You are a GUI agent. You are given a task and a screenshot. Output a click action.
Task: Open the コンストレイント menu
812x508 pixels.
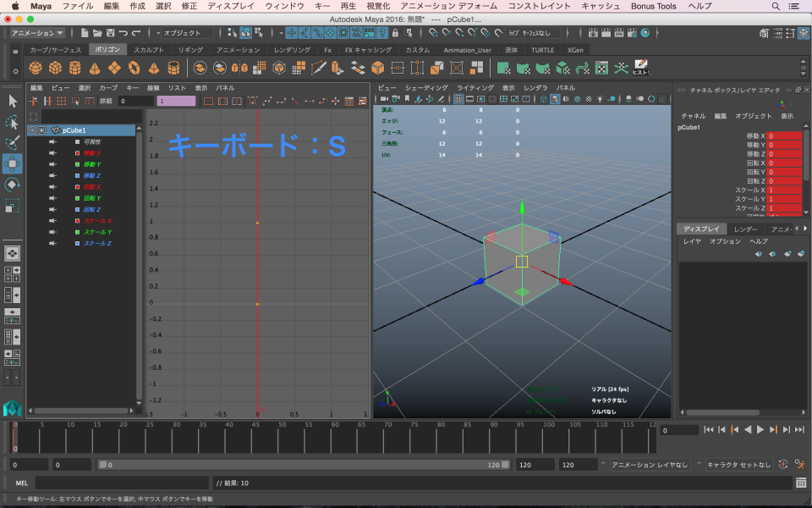(539, 6)
